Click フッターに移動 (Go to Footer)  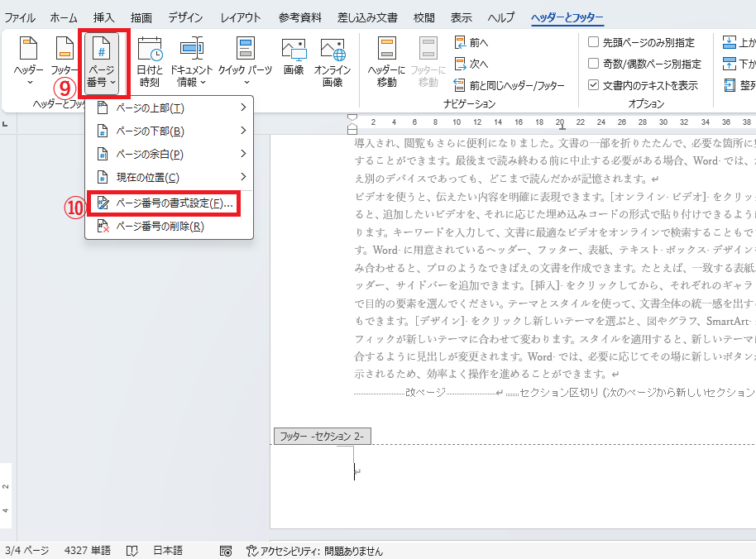pyautogui.click(x=428, y=62)
